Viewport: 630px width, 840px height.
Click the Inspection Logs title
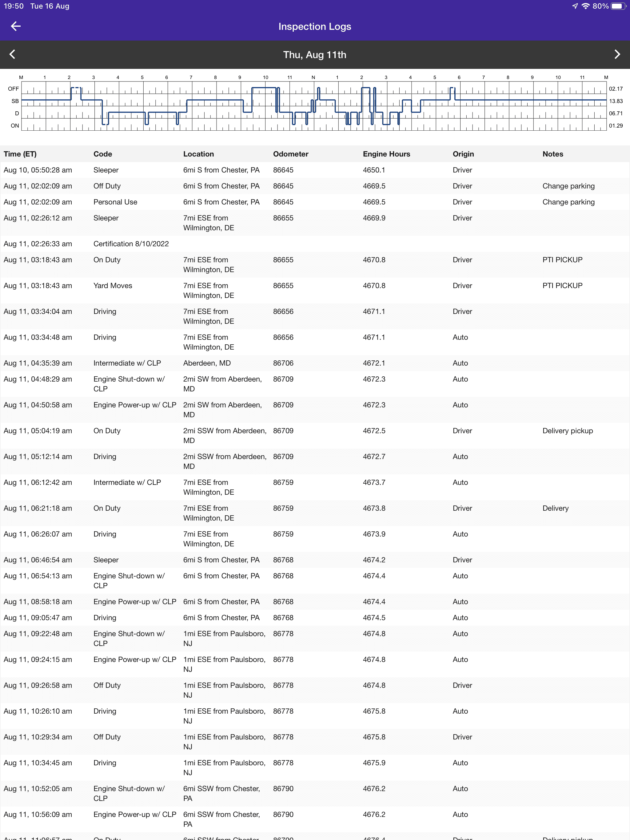coord(315,26)
